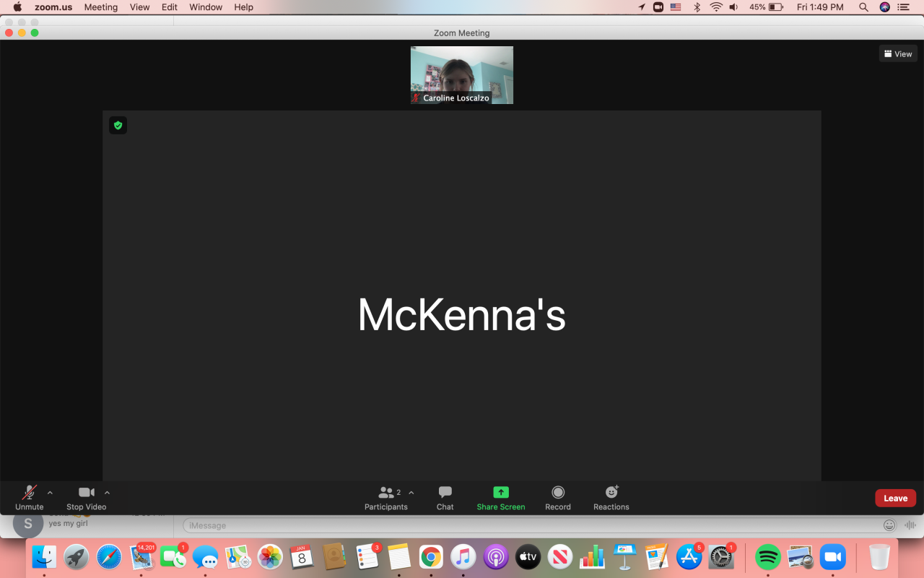
Task: Open Finder from the Dock
Action: [x=45, y=556]
